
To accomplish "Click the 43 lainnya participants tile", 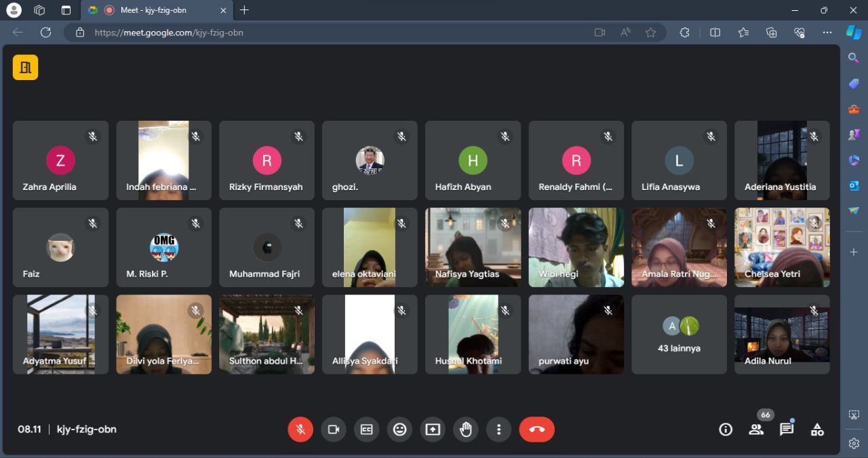I will point(679,335).
